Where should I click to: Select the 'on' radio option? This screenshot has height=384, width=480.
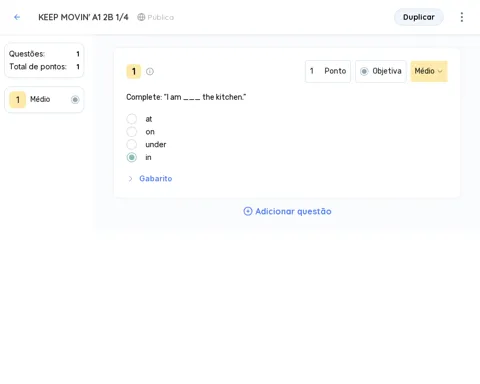132,132
